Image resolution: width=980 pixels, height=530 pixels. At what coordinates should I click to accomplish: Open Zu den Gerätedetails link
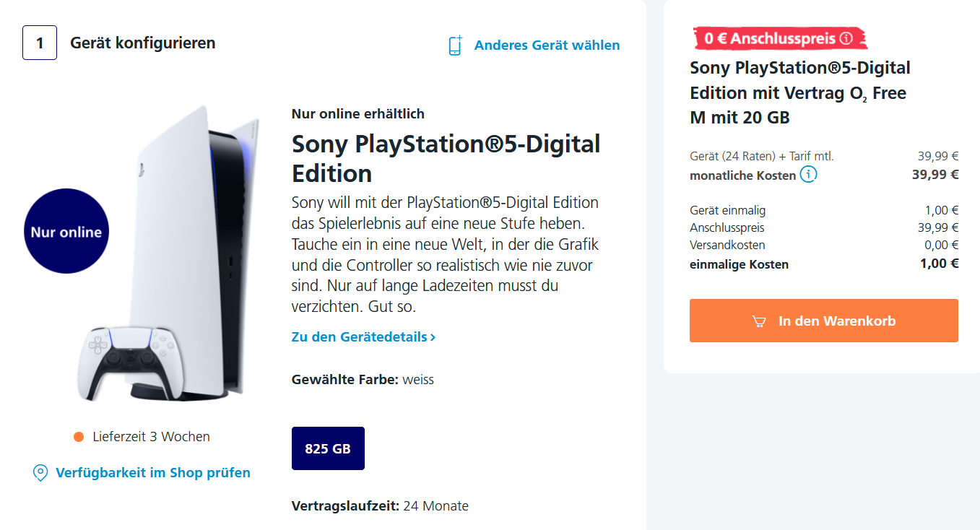[x=359, y=337]
